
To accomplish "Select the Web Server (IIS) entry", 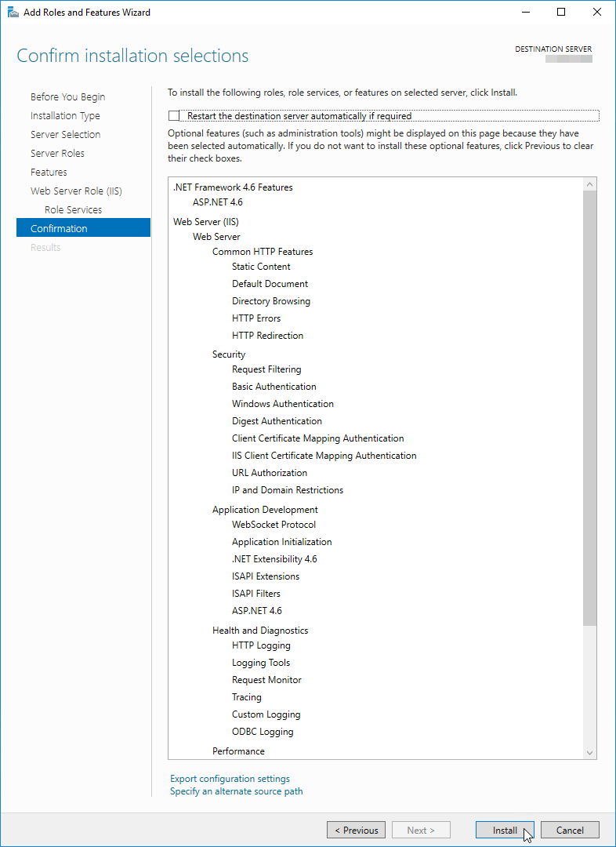I will 205,221.
